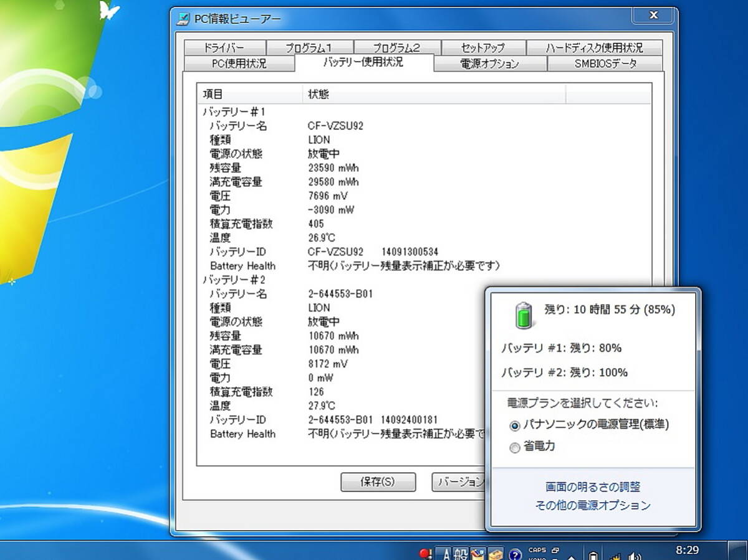
Task: Click the 残り: 10 時間 55 分 (85%) text
Action: point(610,310)
